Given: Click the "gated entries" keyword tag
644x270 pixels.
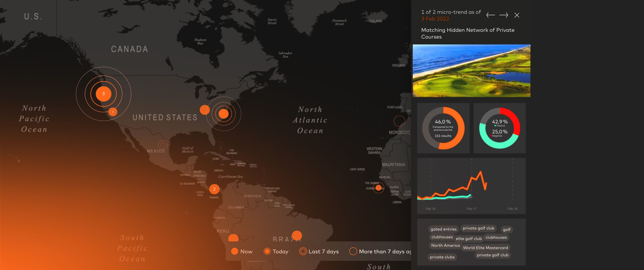Looking at the screenshot, I should coord(443,229).
